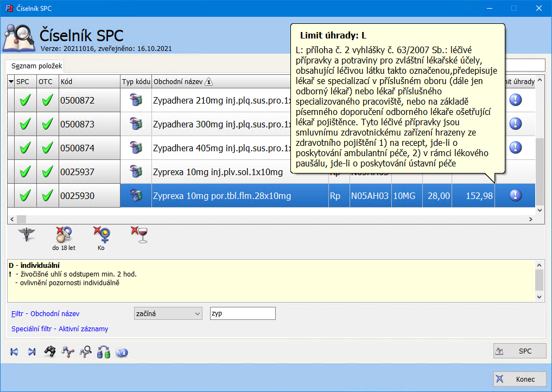Click the Konec button
The image size is (552, 392).
[x=519, y=379]
